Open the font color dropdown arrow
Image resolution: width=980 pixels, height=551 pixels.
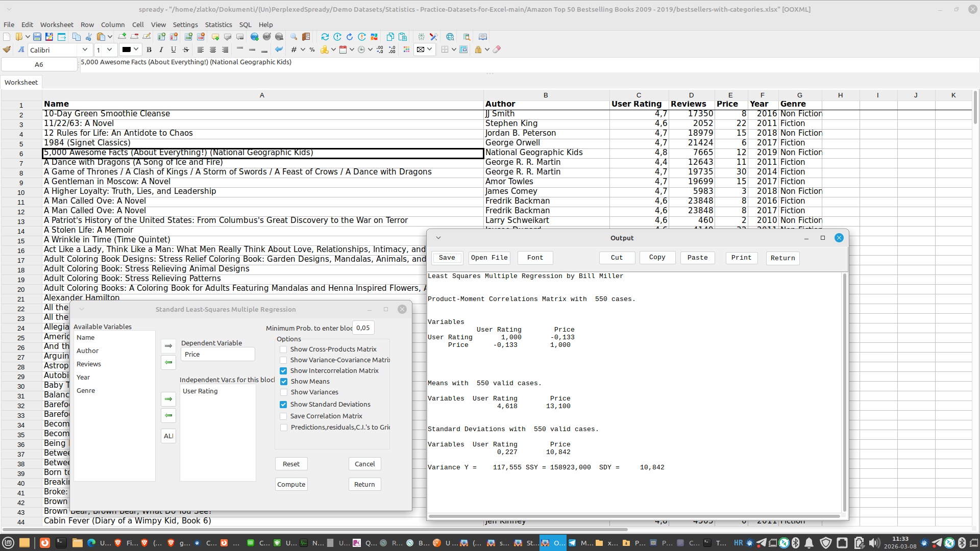click(136, 49)
